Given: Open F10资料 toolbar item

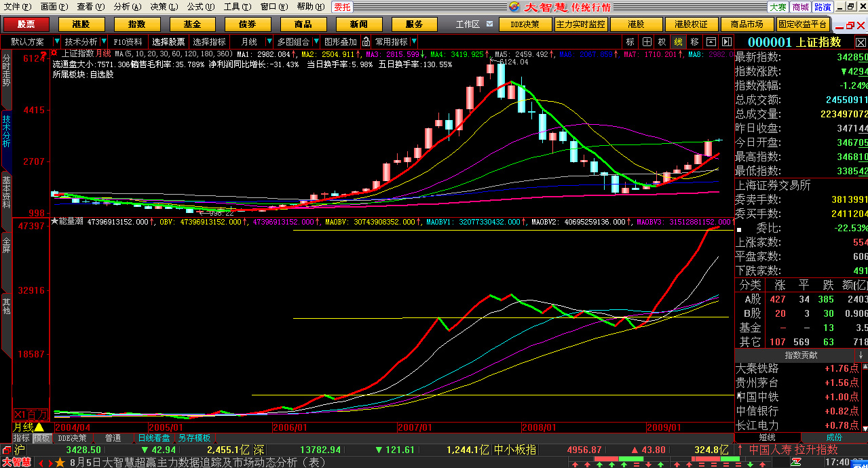Looking at the screenshot, I should click(128, 42).
